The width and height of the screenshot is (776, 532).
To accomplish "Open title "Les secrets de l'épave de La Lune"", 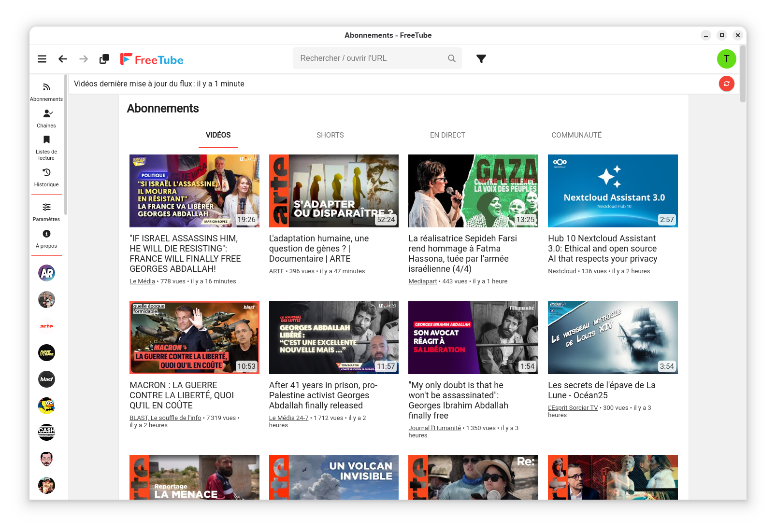I will point(602,390).
